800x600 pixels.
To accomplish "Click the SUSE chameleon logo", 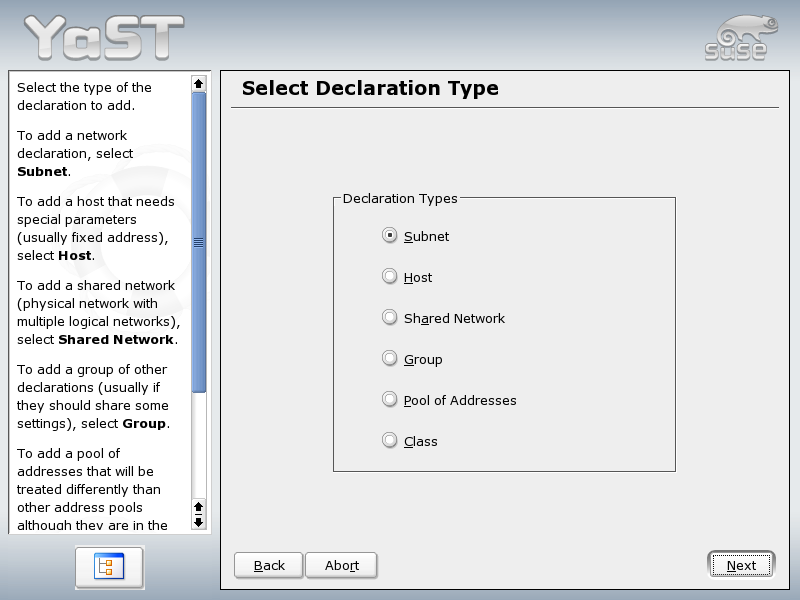I will (x=741, y=38).
